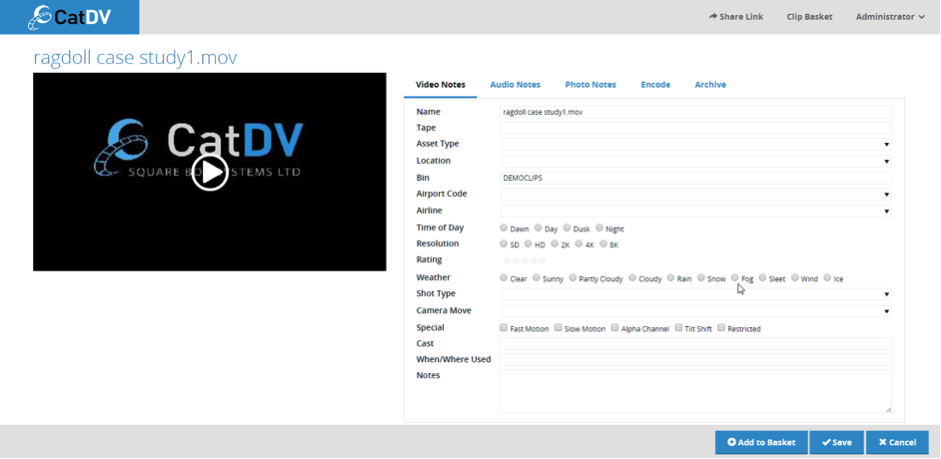The image size is (941, 459).
Task: Click the Share Link arrow icon
Action: (713, 17)
